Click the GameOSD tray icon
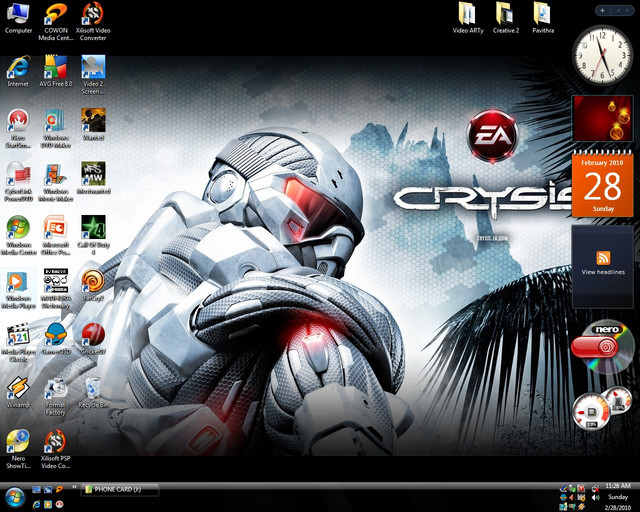Screen dimensions: 640x512 pos(563,498)
